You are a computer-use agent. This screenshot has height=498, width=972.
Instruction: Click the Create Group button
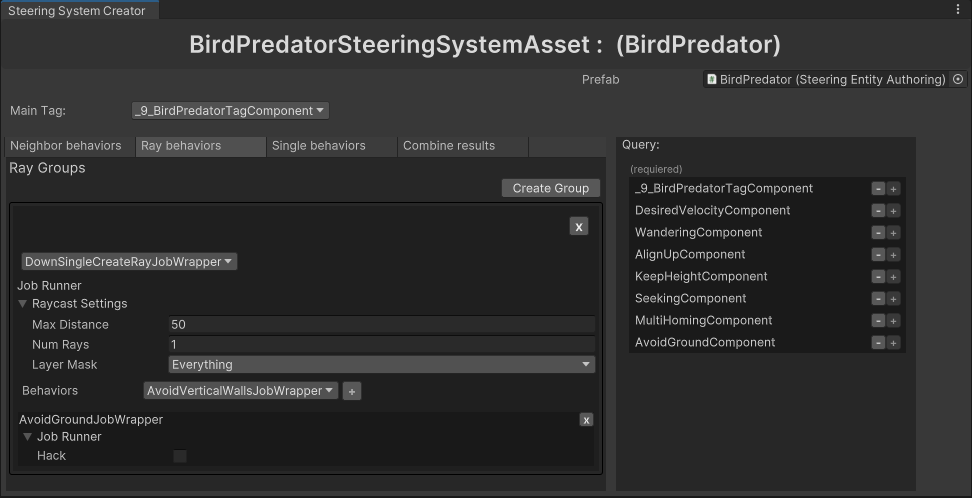click(x=550, y=188)
